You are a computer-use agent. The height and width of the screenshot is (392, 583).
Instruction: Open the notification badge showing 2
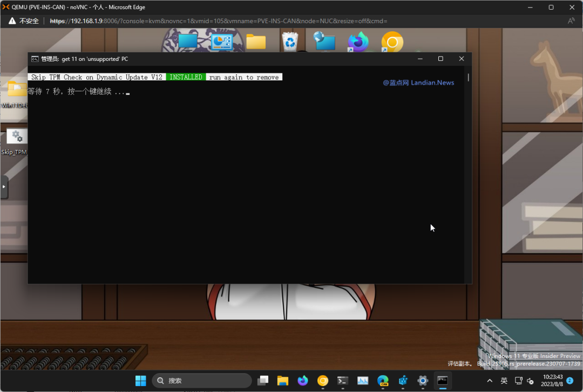(x=570, y=380)
